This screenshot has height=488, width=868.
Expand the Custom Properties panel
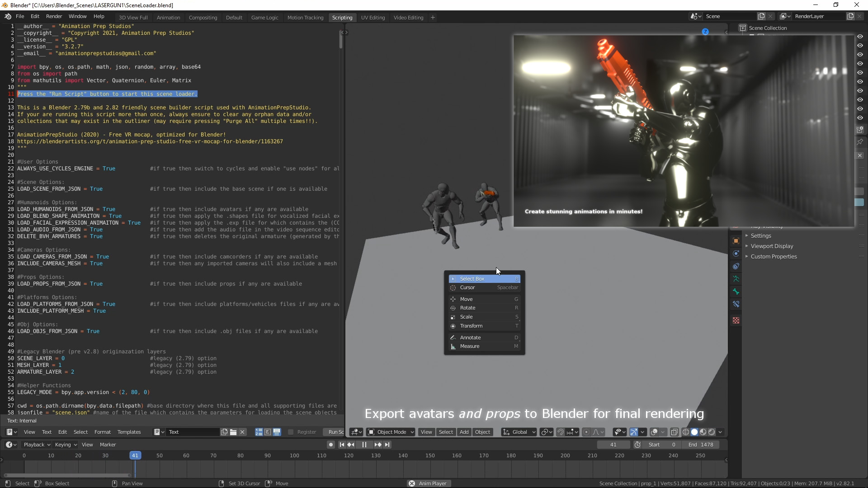pyautogui.click(x=773, y=256)
